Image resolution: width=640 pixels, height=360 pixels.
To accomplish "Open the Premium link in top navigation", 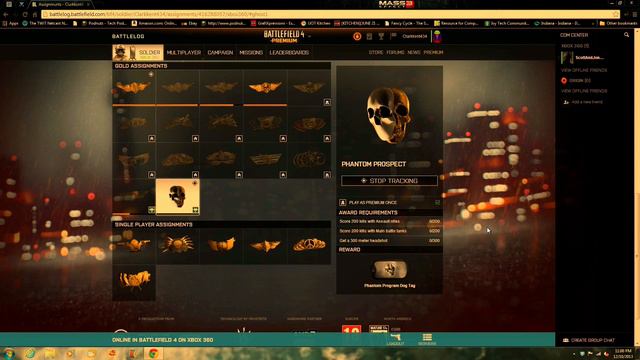I will (x=433, y=52).
